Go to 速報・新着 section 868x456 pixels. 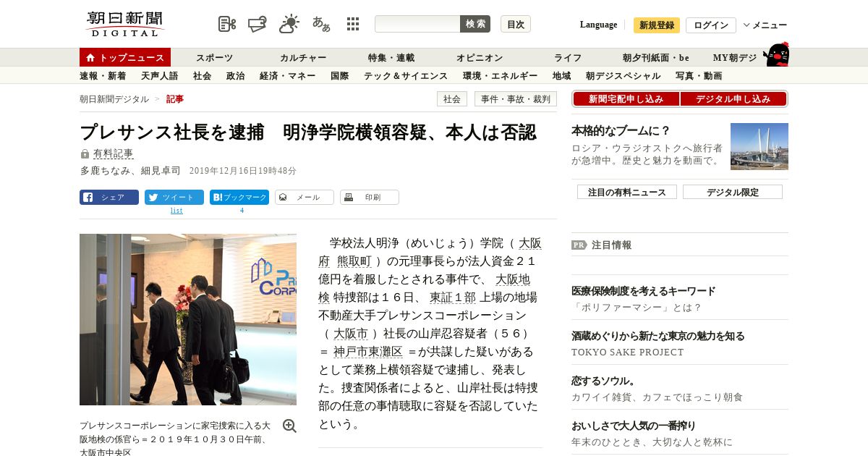[x=103, y=75]
